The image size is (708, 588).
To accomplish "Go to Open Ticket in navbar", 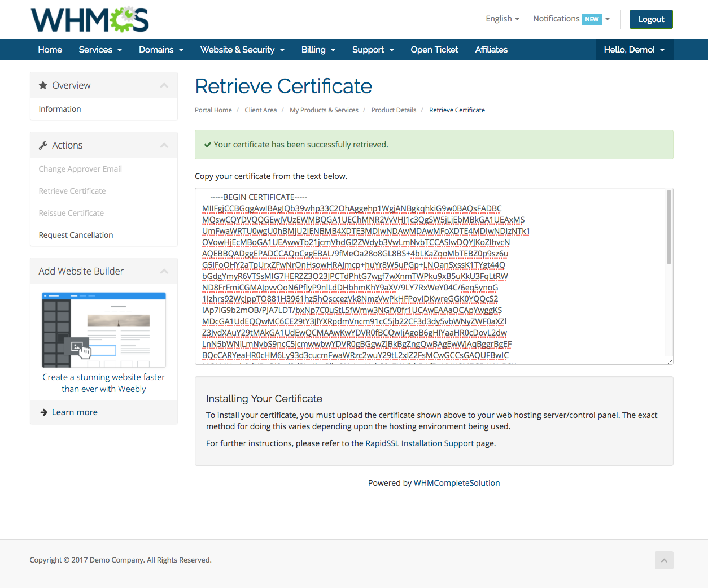I will (x=434, y=50).
